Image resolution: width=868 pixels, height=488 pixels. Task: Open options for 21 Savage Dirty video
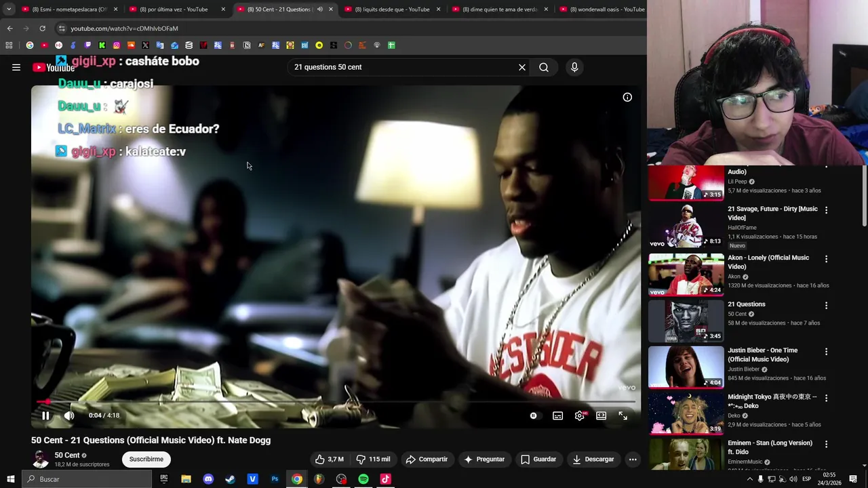click(x=826, y=210)
